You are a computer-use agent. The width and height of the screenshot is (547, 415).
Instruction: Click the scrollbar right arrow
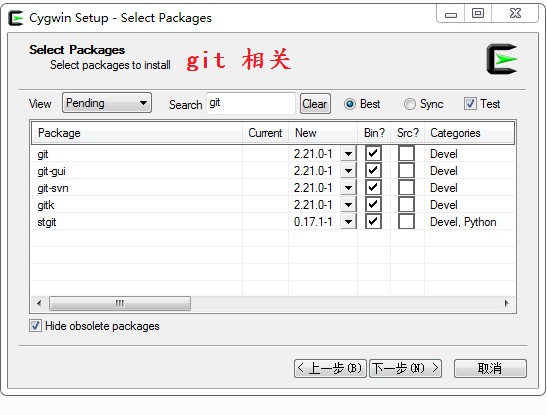(x=506, y=303)
